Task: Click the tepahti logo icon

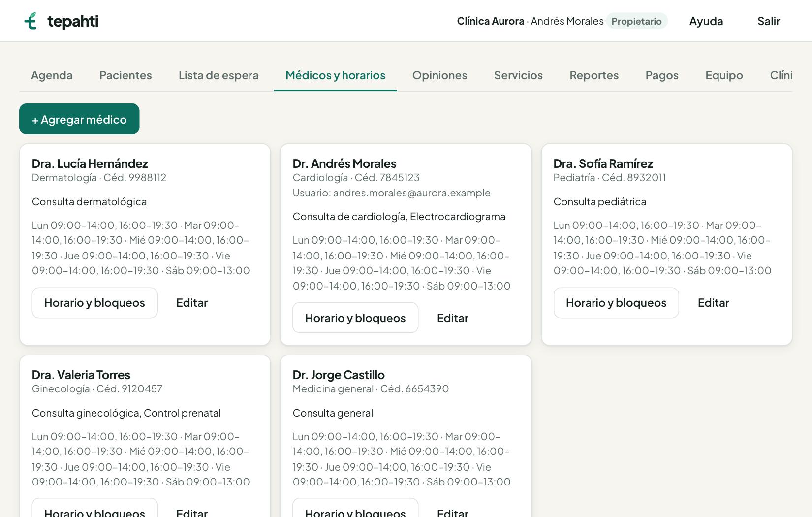Action: click(x=31, y=21)
